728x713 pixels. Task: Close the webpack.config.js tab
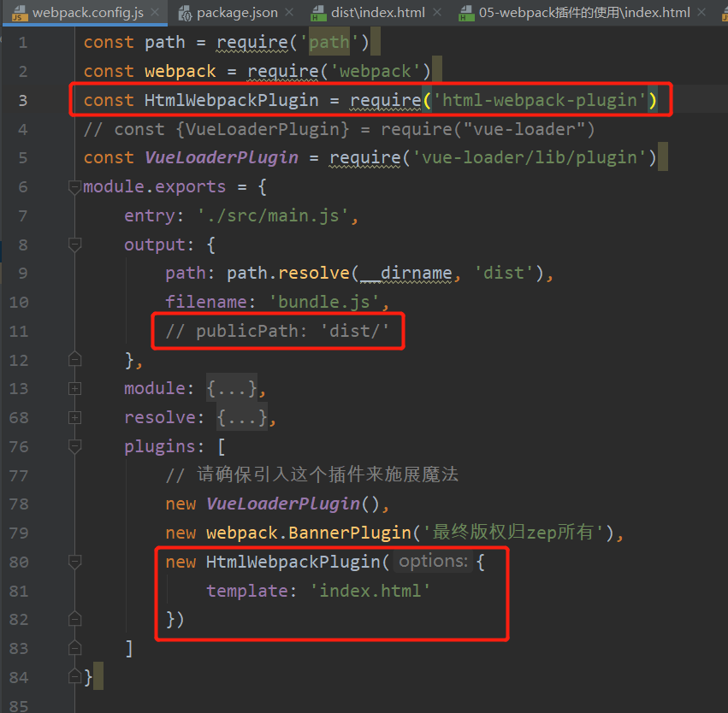[x=156, y=13]
